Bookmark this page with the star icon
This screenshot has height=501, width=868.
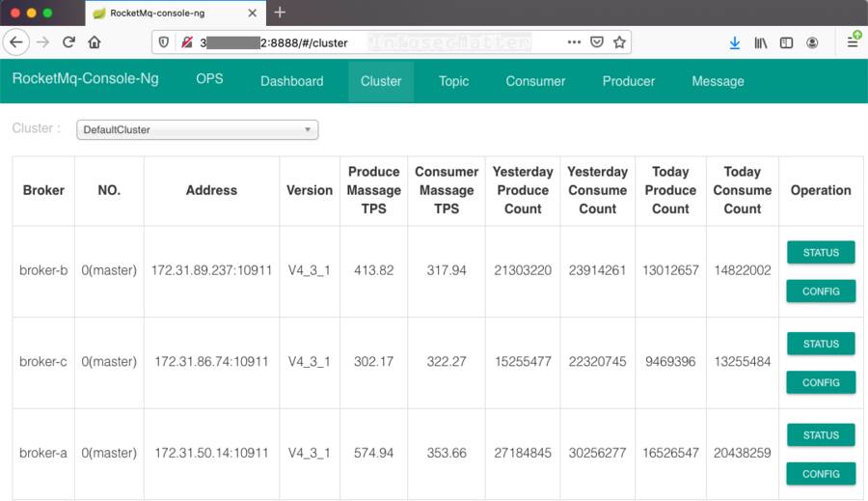[x=619, y=42]
